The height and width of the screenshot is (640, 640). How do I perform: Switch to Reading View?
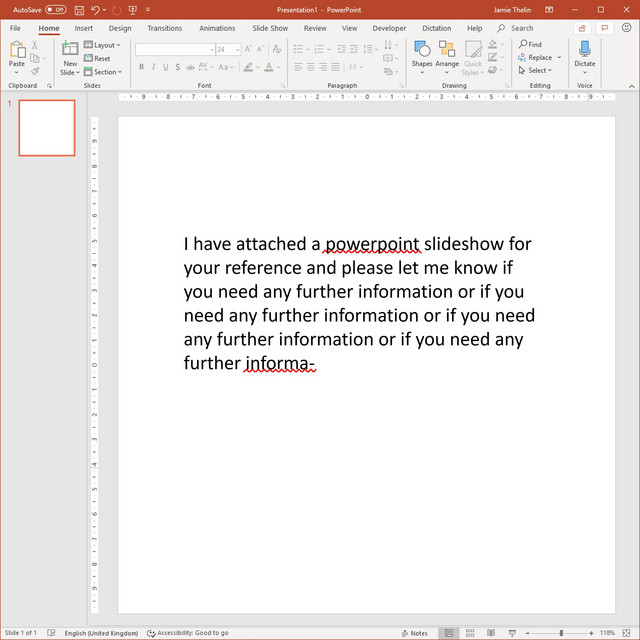491,633
